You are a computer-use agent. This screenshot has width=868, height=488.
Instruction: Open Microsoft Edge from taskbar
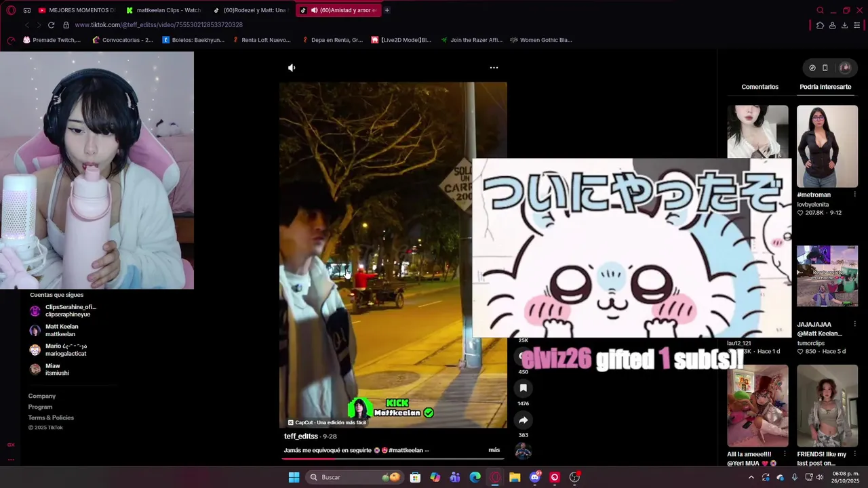[475, 477]
